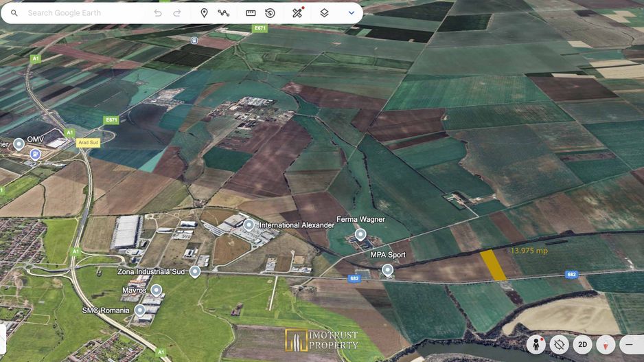Viewport: 644px width, 362px height.
Task: Click the search magnifier icon
Action: tap(14, 13)
